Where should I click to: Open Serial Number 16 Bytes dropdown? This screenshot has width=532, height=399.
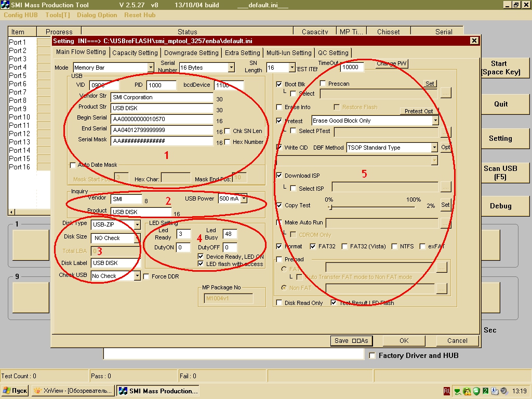pos(231,68)
